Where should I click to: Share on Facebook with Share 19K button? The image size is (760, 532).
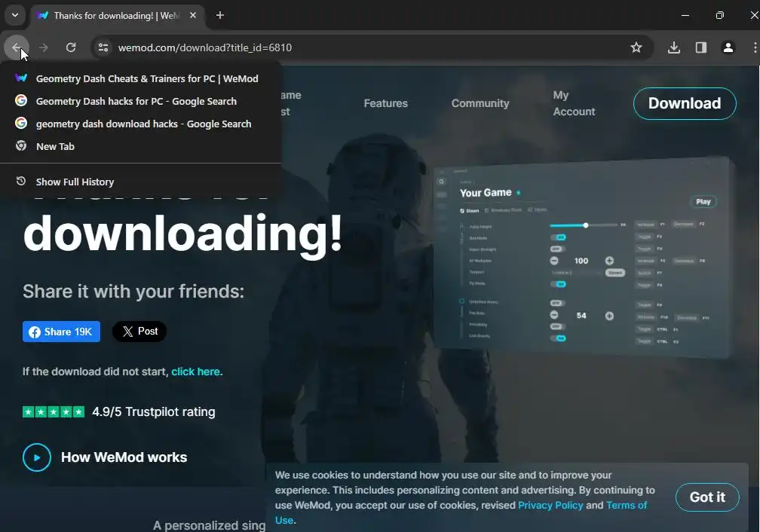pyautogui.click(x=61, y=332)
